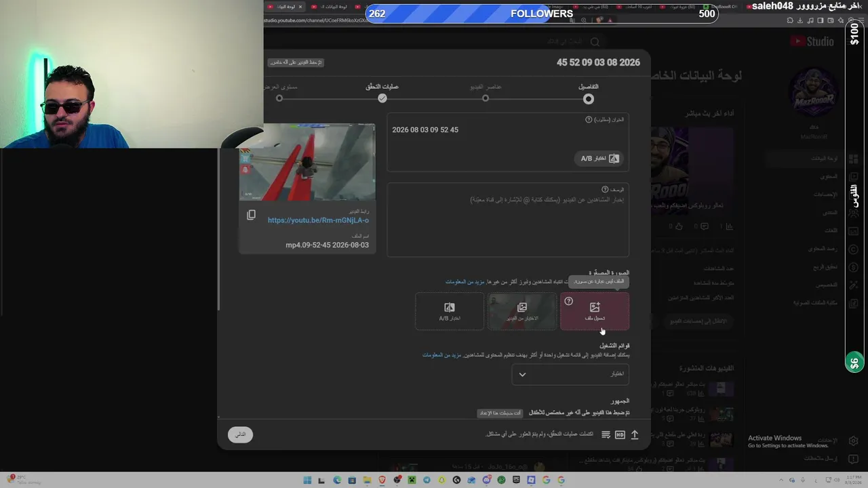Click the file name mp4.09-52-45 2026-08-03
The width and height of the screenshot is (868, 488).
327,245
